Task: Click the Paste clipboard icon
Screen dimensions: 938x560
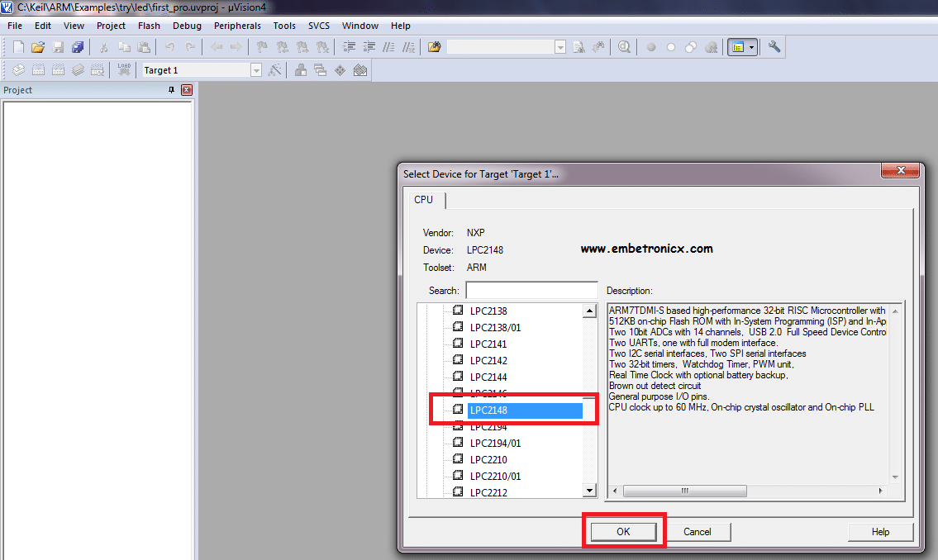Action: click(x=144, y=47)
